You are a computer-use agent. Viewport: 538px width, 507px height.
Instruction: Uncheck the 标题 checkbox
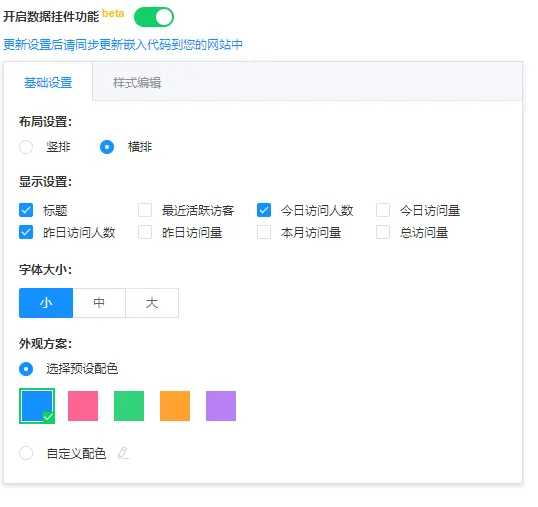pos(26,210)
